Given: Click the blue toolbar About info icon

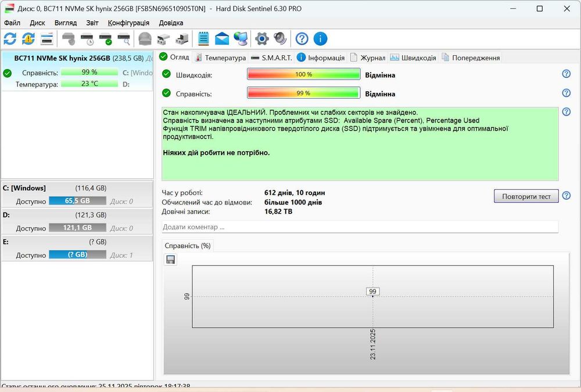Looking at the screenshot, I should [320, 38].
